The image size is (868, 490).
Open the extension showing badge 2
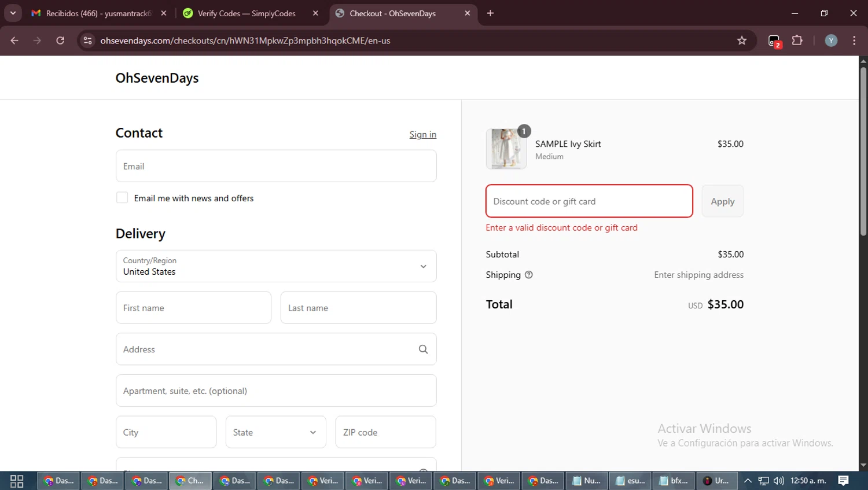point(774,41)
